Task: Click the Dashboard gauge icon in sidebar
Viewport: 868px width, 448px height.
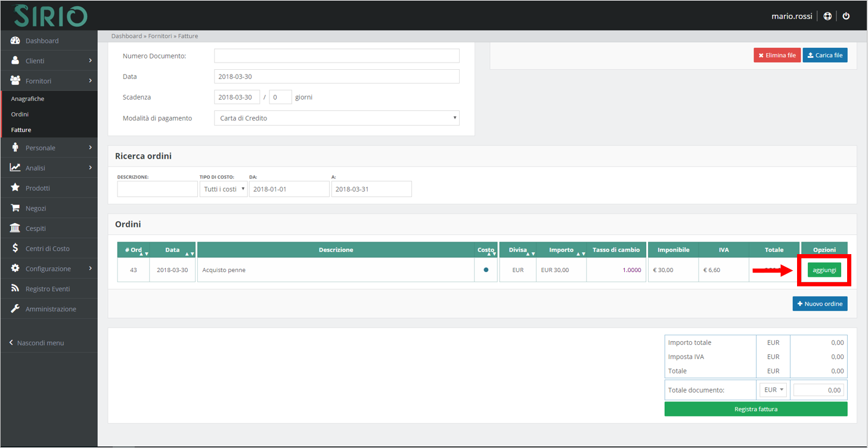Action: click(x=15, y=41)
